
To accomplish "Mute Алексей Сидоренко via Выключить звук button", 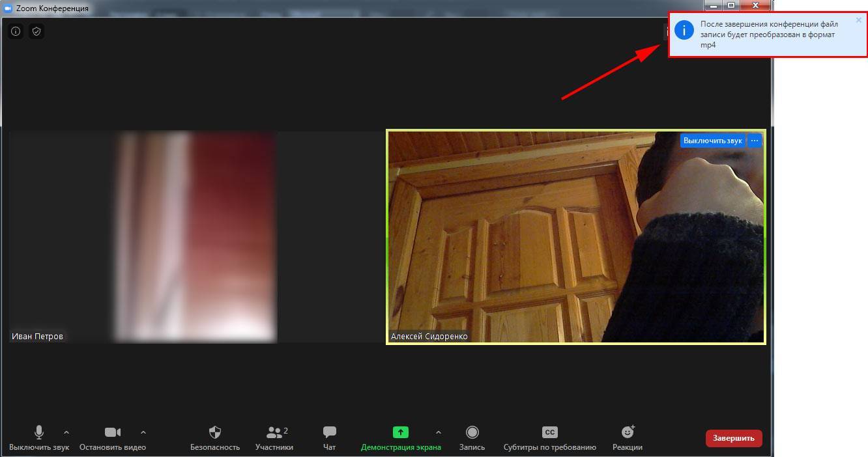I will (x=712, y=141).
